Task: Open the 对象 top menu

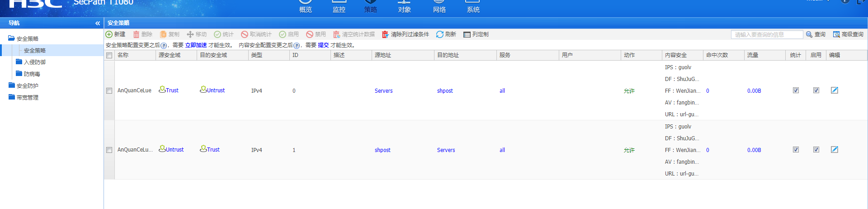Action: [405, 6]
